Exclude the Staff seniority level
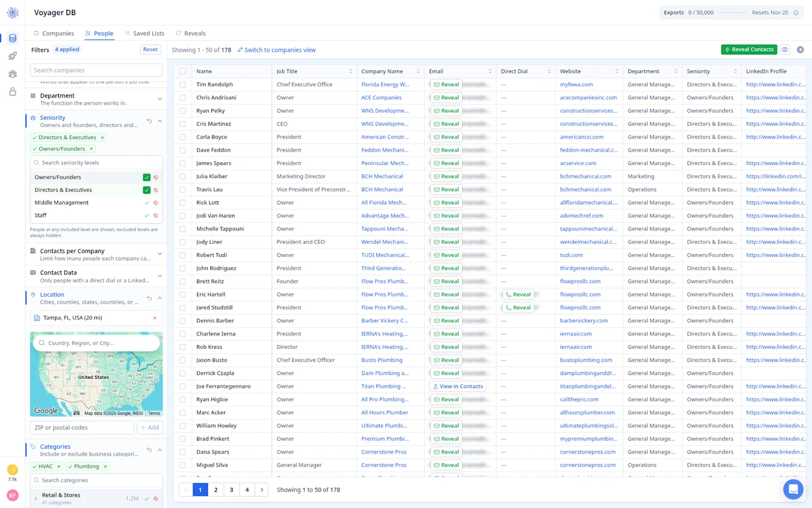Image resolution: width=812 pixels, height=508 pixels. click(x=155, y=215)
